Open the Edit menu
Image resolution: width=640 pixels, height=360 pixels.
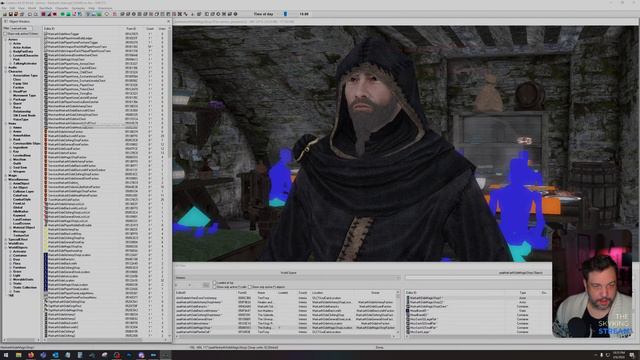[12, 8]
